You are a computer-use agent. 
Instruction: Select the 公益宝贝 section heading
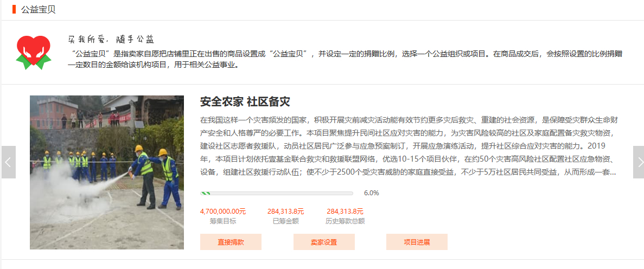tap(38, 9)
